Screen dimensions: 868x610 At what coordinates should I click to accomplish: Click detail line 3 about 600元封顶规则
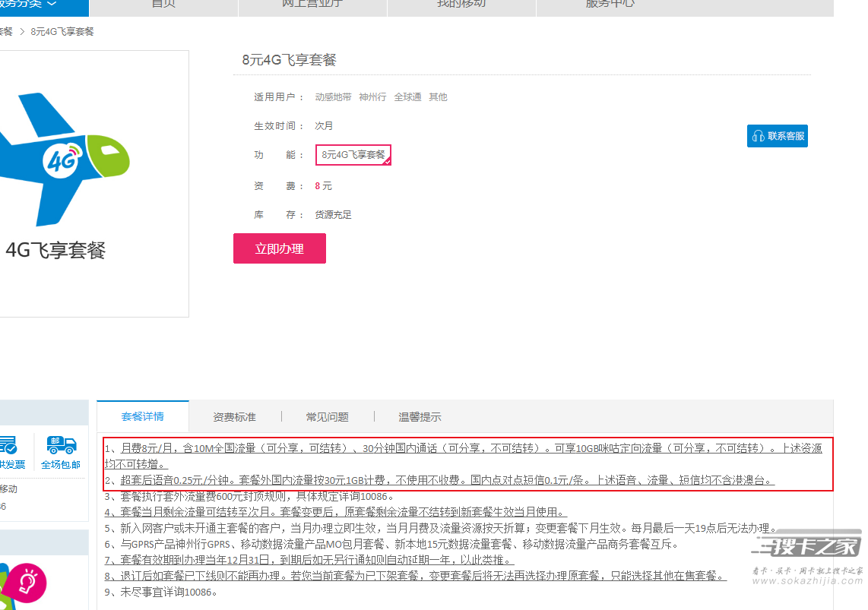point(249,496)
